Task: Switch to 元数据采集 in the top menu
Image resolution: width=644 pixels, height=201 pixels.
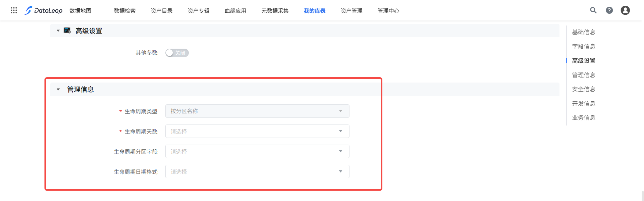Action: point(275,11)
